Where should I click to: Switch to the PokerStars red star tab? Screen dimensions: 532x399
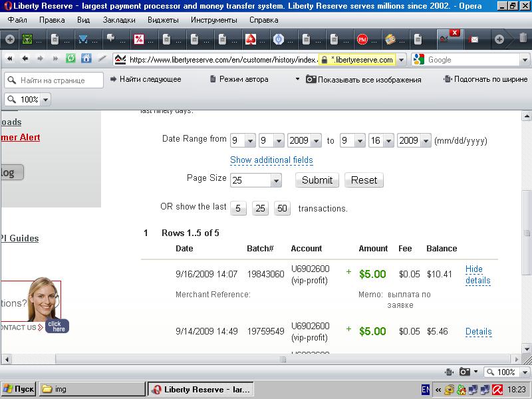coord(251,39)
